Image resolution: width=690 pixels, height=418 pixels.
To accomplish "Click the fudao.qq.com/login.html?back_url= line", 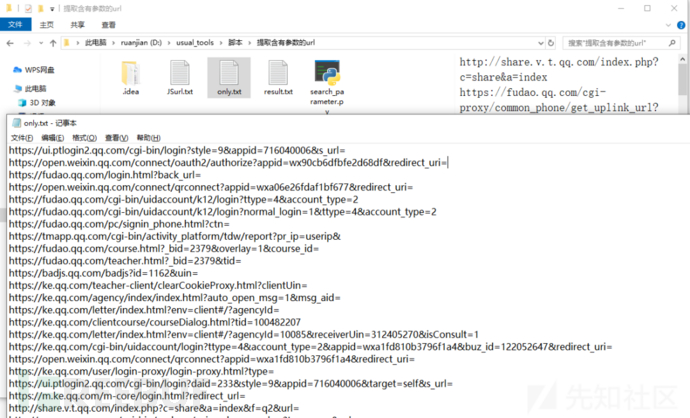I will click(x=105, y=175).
